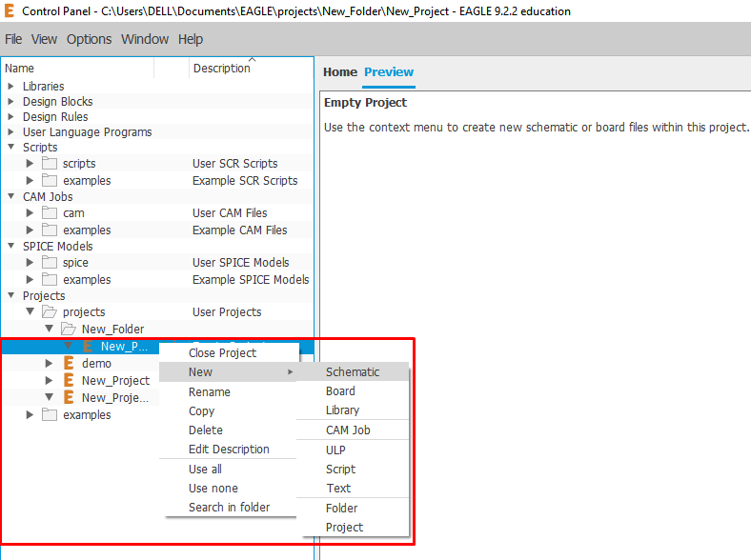Click the 'User SPICE Models' description text
This screenshot has width=751, height=560.
tap(241, 262)
